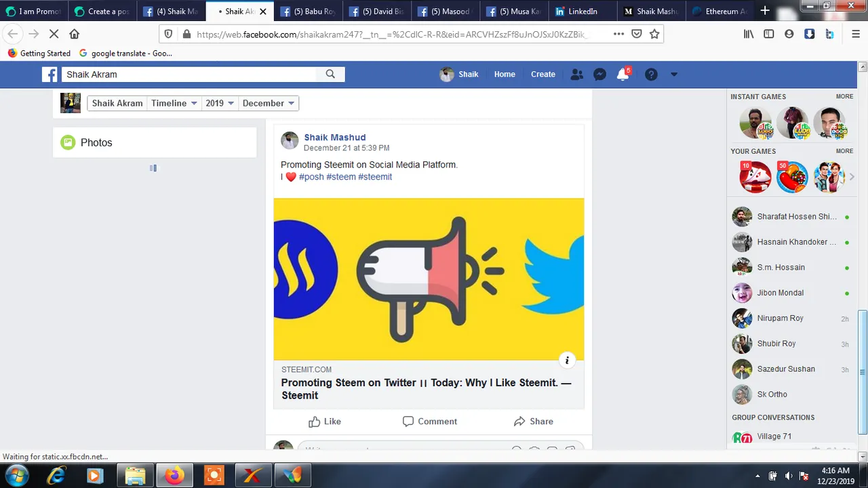Click the Like button on the post
This screenshot has width=868, height=488.
point(325,422)
